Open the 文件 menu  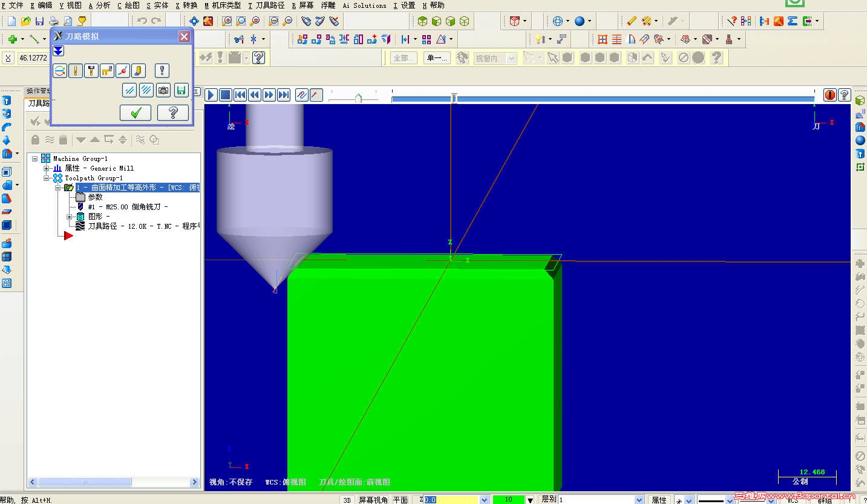(13, 5)
